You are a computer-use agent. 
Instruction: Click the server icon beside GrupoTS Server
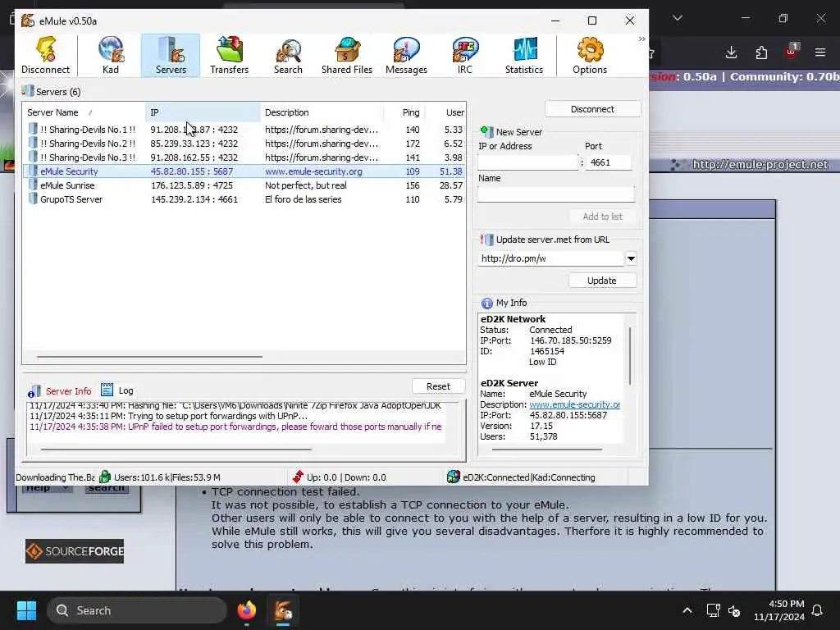click(33, 199)
